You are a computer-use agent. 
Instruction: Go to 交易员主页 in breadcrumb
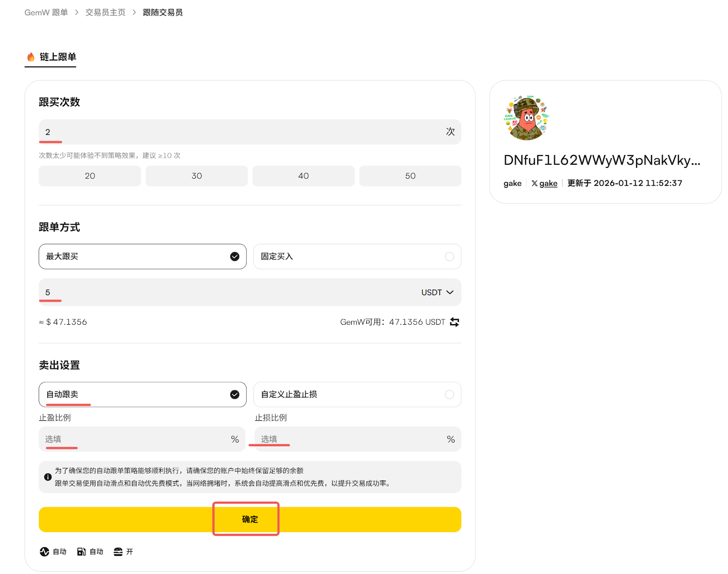tap(105, 12)
